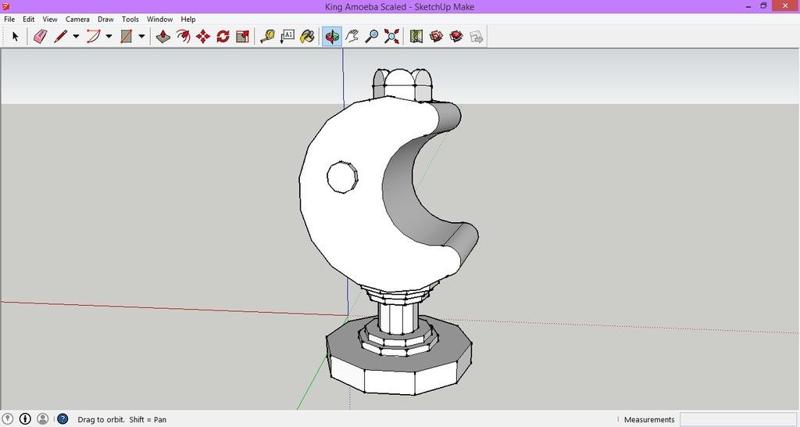Open the Arc tool dropdown arrow
The image size is (800, 427).
click(x=109, y=36)
